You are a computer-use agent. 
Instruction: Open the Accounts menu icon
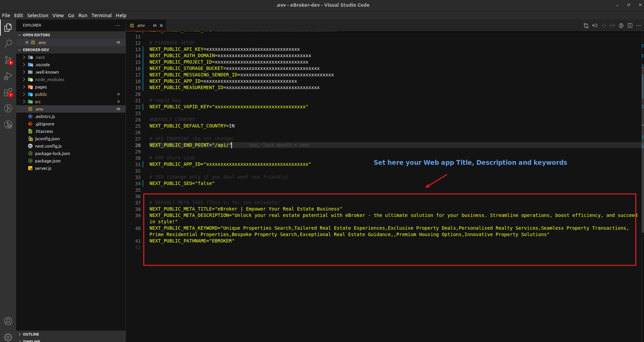(x=8, y=321)
